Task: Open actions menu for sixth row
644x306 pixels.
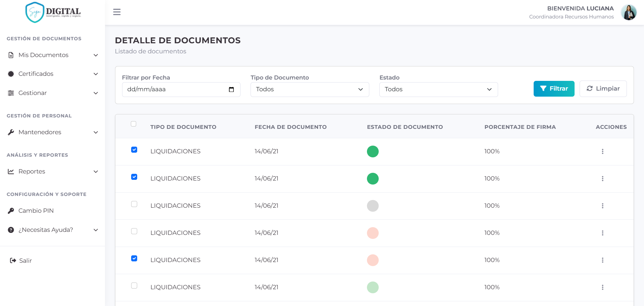Action: tap(603, 287)
